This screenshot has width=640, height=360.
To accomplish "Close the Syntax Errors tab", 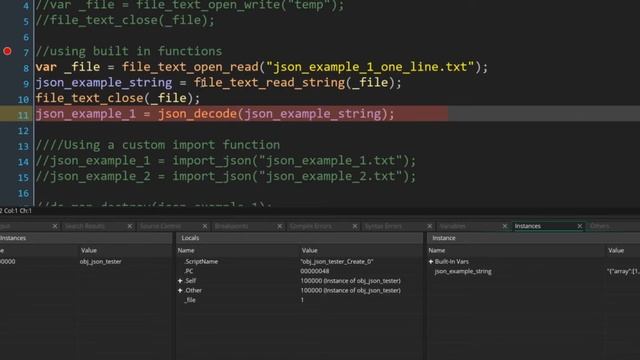I will [429, 226].
